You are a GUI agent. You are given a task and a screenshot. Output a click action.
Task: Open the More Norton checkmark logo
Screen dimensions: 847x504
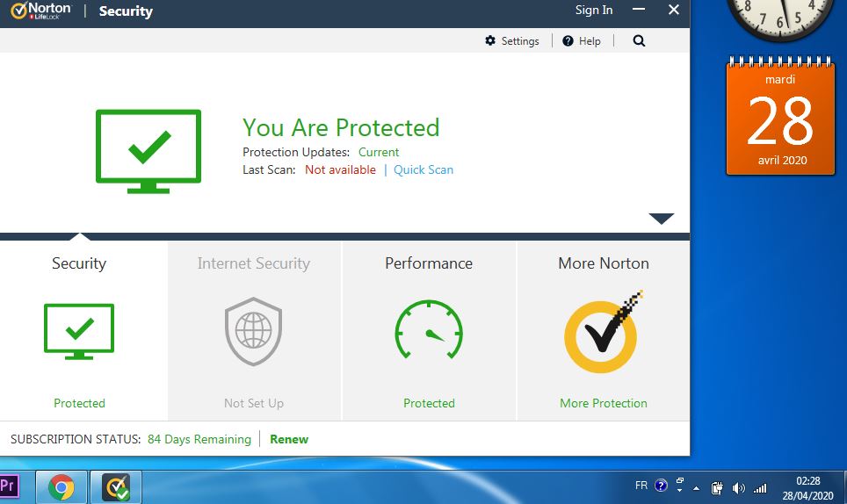tap(604, 332)
